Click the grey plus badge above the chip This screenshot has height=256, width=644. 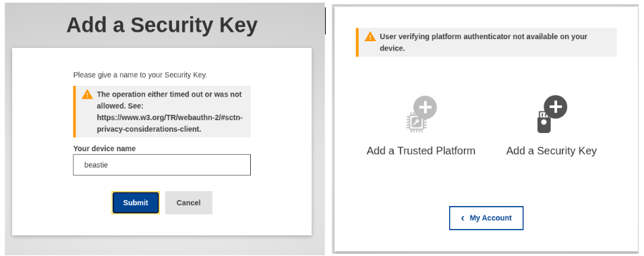[x=425, y=108]
